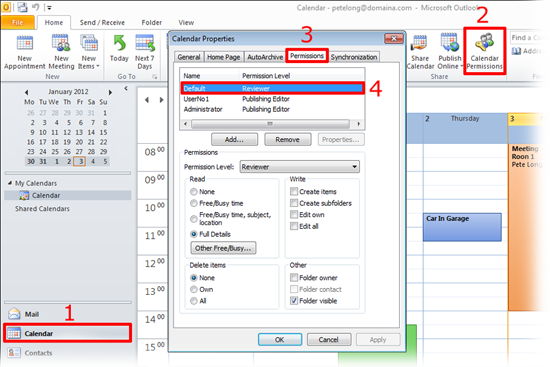Click the Add... button
Image resolution: width=550 pixels, height=367 pixels.
pos(234,139)
